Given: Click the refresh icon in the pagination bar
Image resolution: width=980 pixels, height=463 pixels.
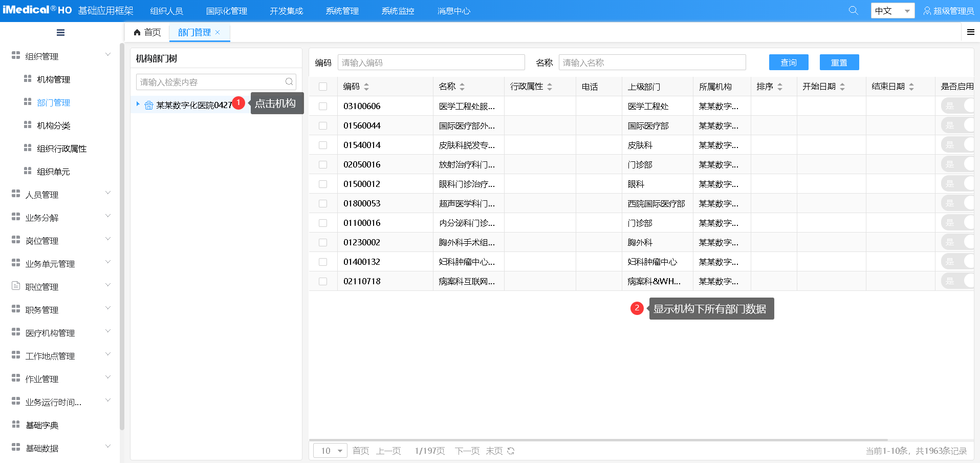Looking at the screenshot, I should coord(511,451).
